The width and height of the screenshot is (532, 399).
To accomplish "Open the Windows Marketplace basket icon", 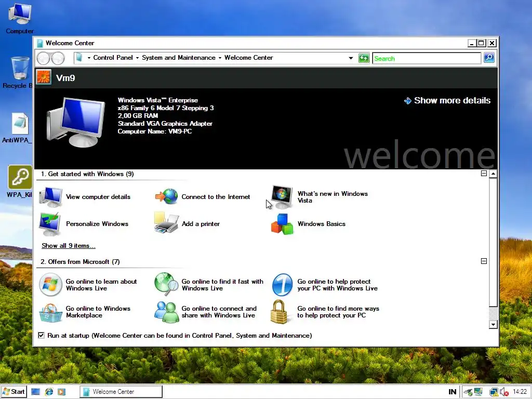I will coord(50,312).
